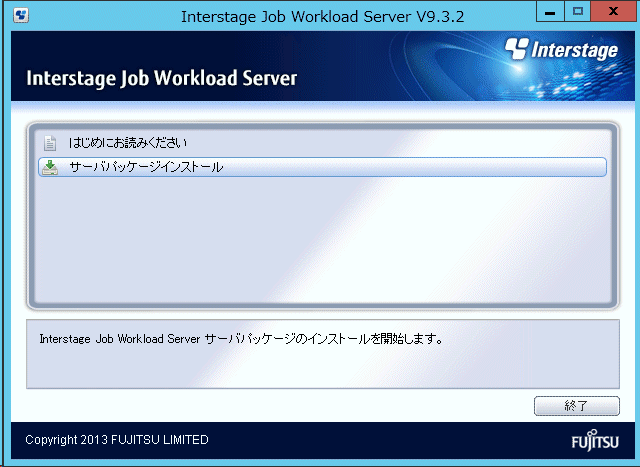Click the dark footer bar between copyright and logo
This screenshot has height=467, width=640.
390,440
